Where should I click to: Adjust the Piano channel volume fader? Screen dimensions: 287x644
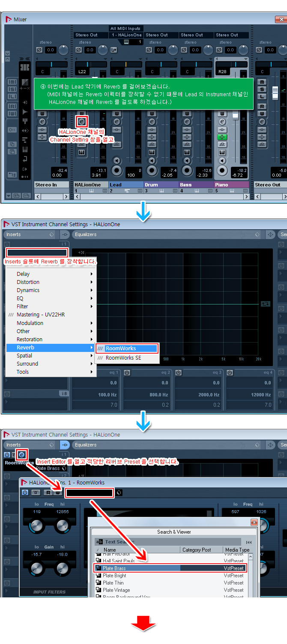(235, 115)
